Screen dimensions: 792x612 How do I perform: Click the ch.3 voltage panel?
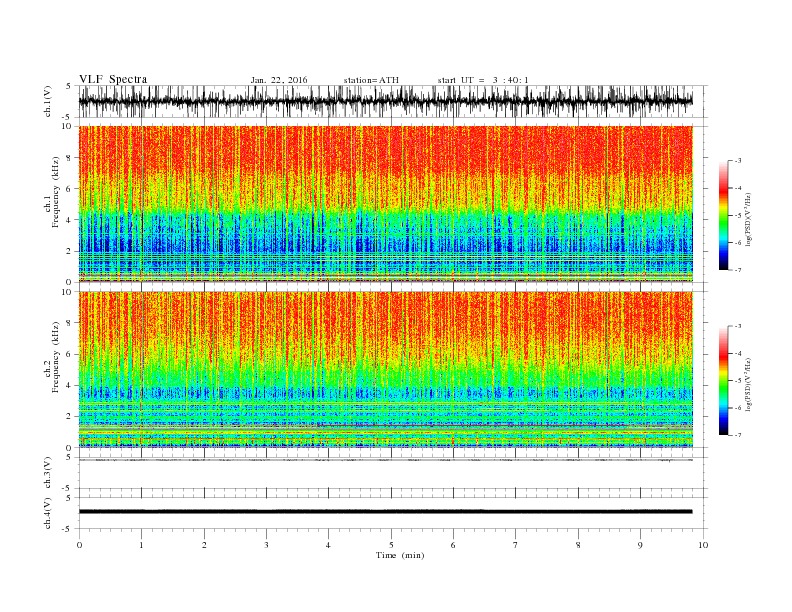coord(393,473)
